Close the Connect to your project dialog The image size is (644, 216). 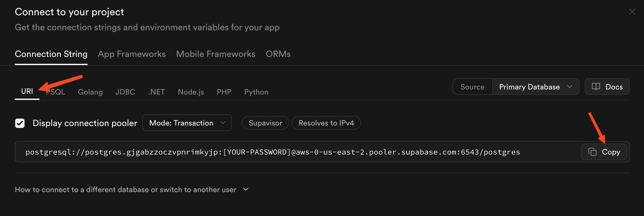(632, 12)
